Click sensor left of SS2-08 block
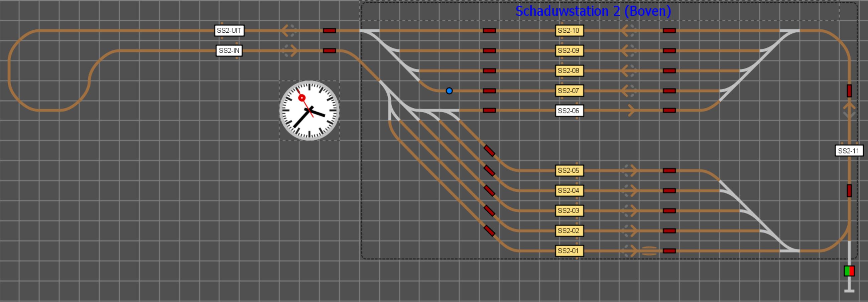Screen dimensions: 868x302 489,71
